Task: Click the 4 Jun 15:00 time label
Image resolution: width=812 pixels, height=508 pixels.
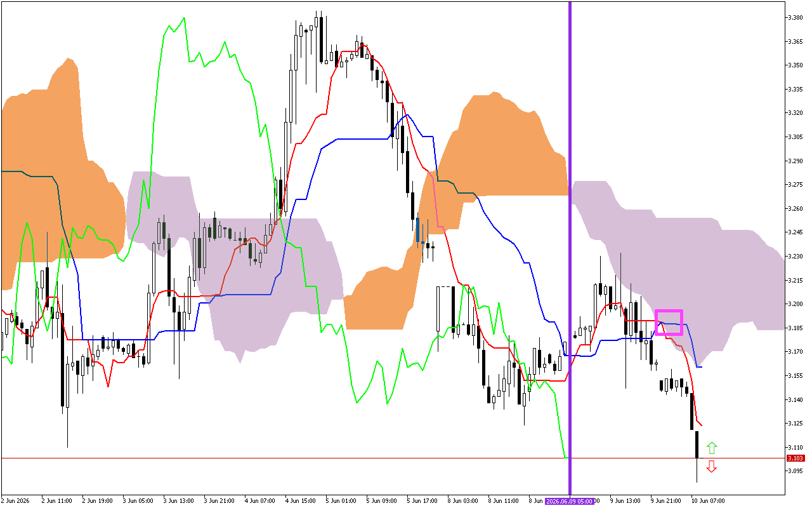Action: 300,501
